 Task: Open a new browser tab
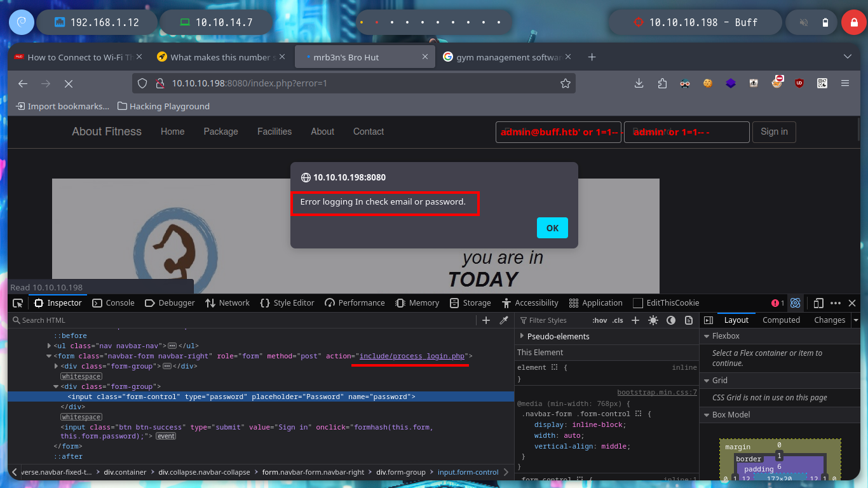(592, 57)
